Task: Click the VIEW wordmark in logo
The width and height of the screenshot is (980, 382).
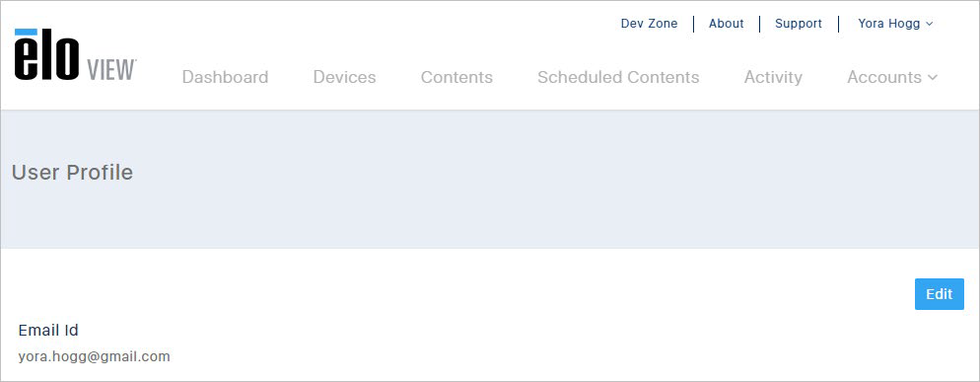Action: click(111, 69)
